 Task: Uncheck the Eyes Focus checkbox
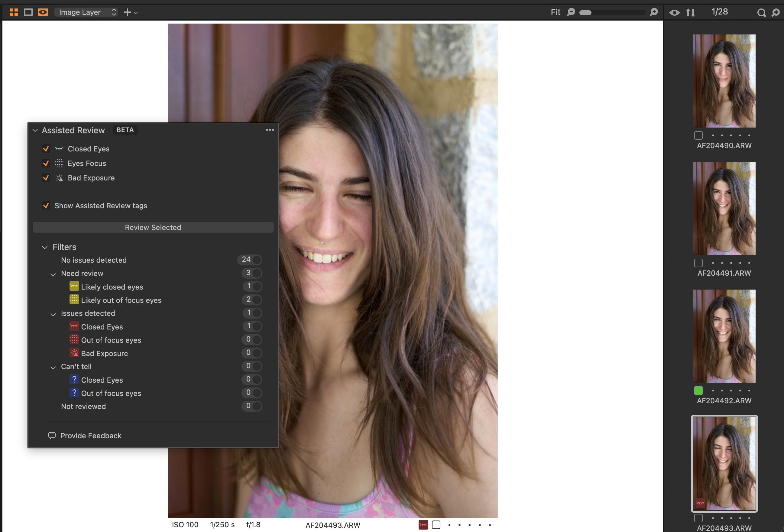(46, 163)
